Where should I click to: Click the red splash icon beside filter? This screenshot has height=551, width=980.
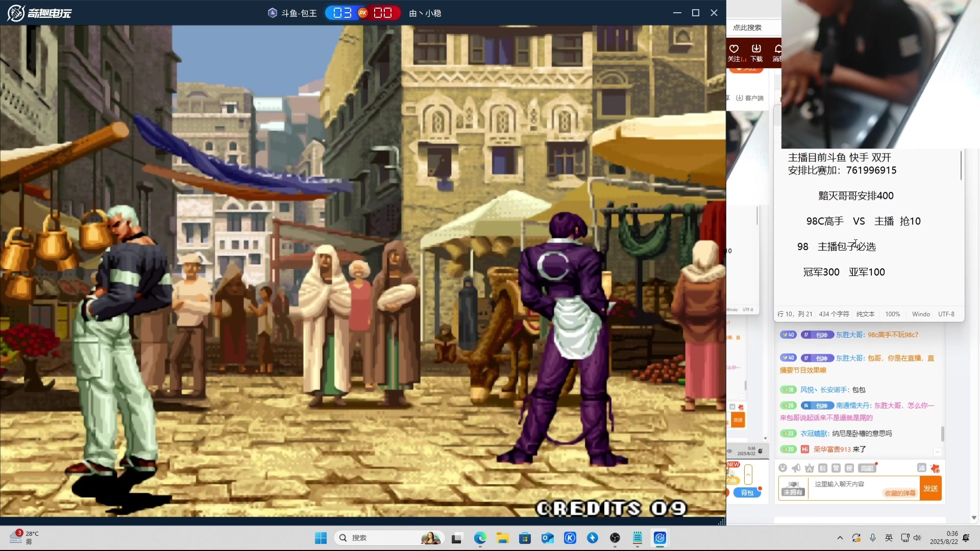click(x=935, y=468)
